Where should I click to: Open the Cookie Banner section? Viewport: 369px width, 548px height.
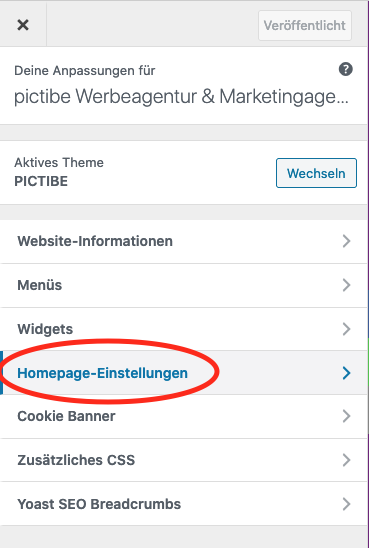184,416
